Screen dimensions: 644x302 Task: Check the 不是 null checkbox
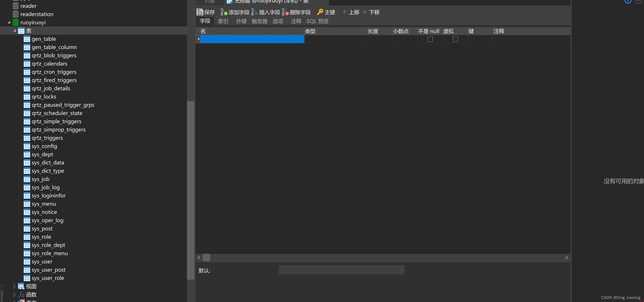click(x=430, y=39)
